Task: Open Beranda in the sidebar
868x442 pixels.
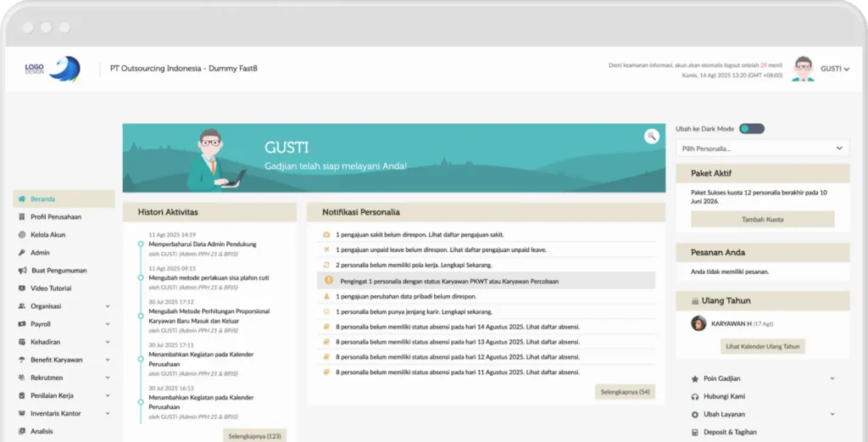Action: point(64,199)
